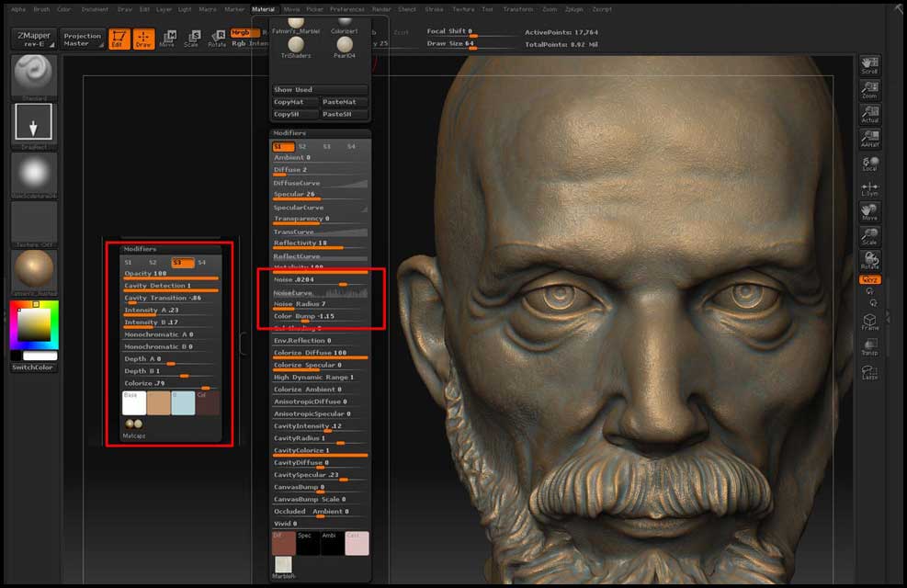907x588 pixels.
Task: Click the Frame icon in right shelf
Action: (869, 322)
